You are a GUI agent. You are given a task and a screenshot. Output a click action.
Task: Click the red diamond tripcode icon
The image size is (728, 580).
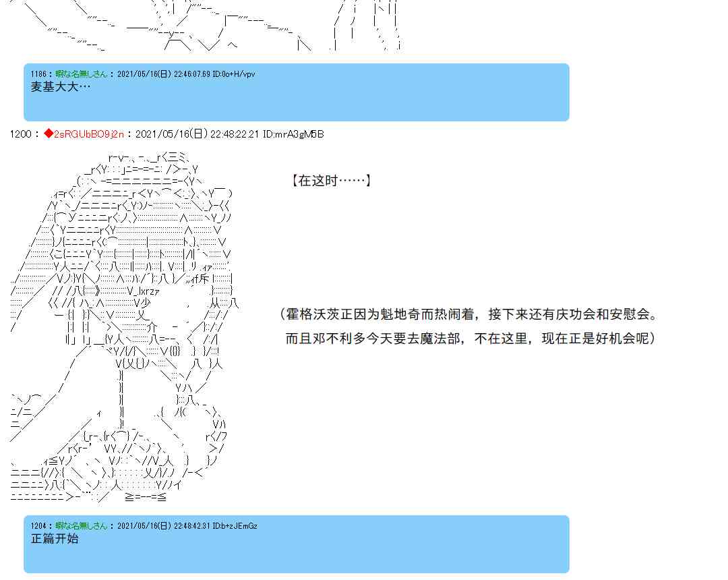(49, 134)
